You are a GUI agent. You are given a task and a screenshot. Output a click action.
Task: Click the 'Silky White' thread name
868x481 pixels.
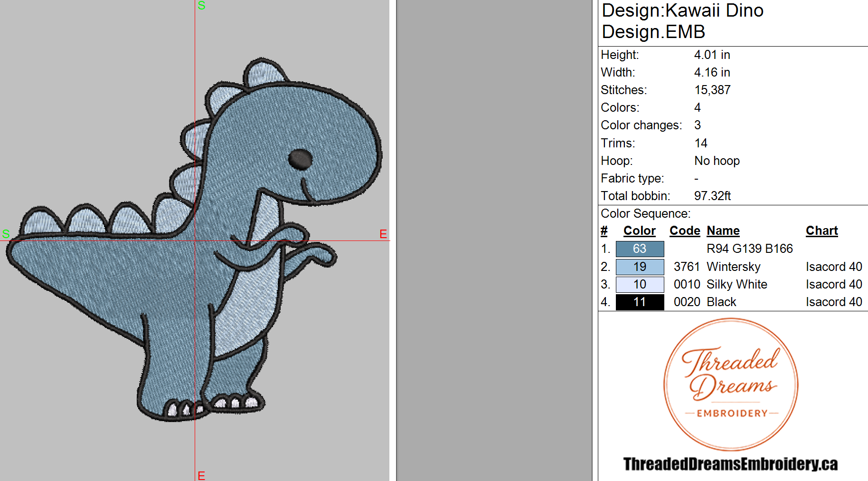click(737, 284)
